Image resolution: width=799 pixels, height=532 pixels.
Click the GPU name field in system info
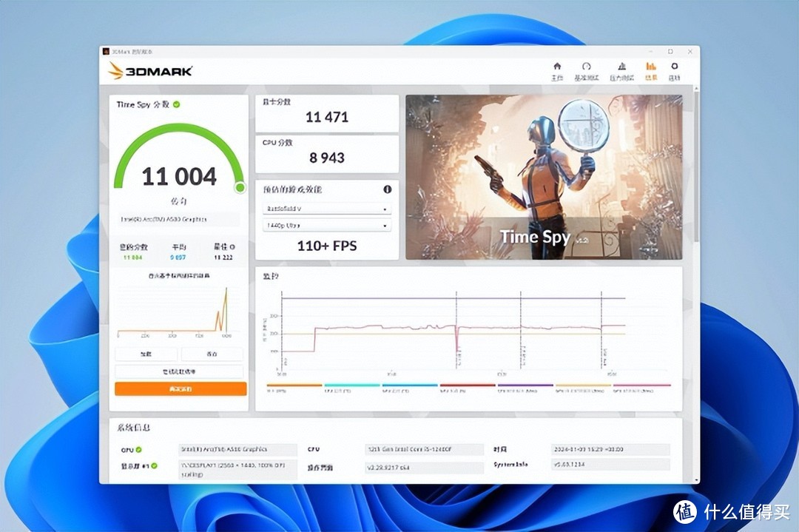tap(238, 449)
